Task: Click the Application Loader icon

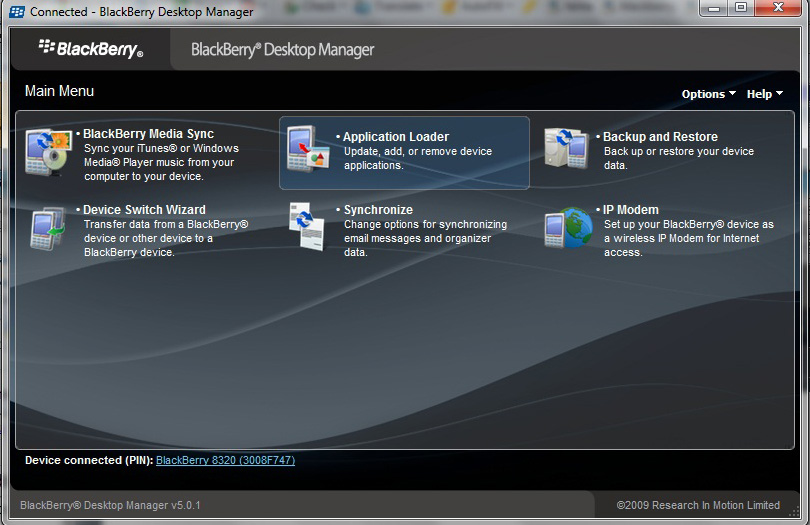Action: (308, 149)
